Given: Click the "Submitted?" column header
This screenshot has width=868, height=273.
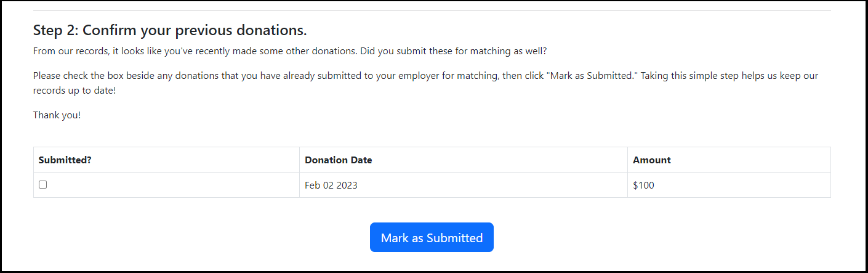Looking at the screenshot, I should (65, 160).
